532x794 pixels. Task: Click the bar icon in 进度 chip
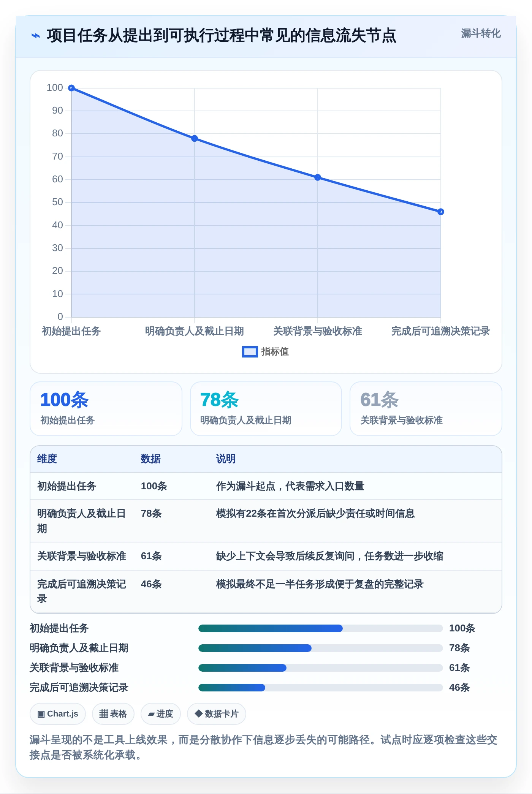[151, 715]
